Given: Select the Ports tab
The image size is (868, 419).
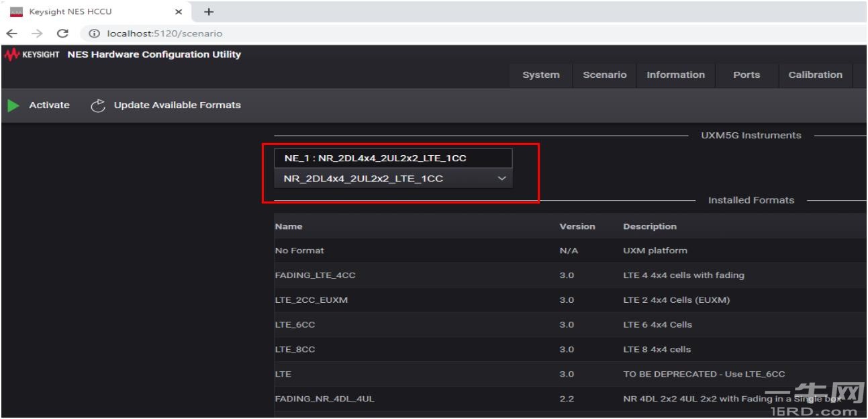Looking at the screenshot, I should 746,75.
